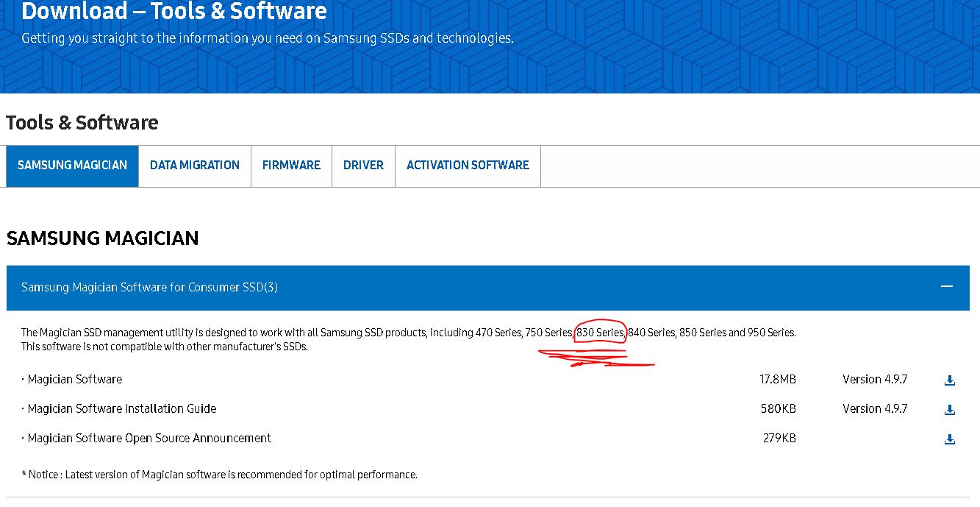Select the Samsung Magician tab
980x507 pixels.
coord(73,166)
